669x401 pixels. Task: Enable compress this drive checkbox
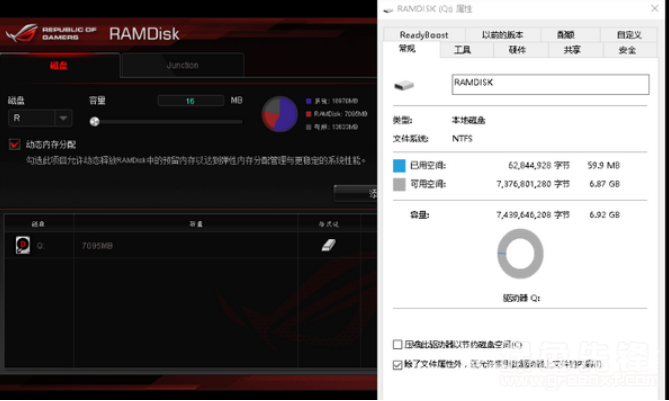(397, 344)
